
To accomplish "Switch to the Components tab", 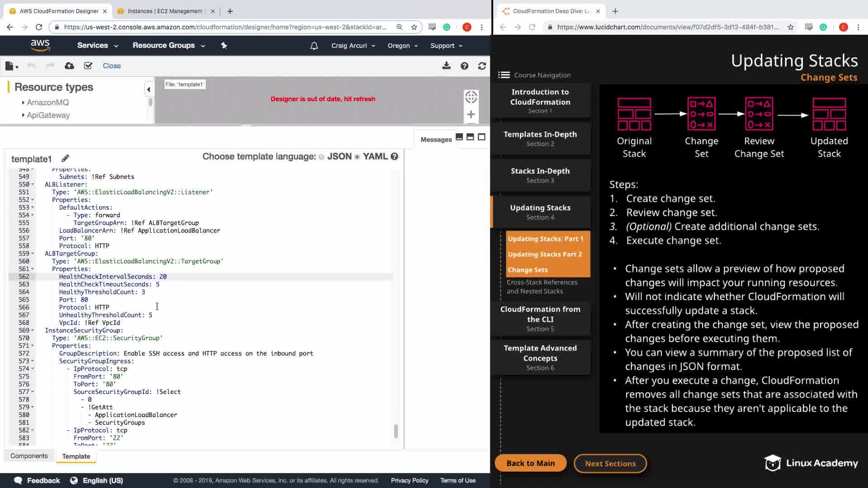I will 29,456.
